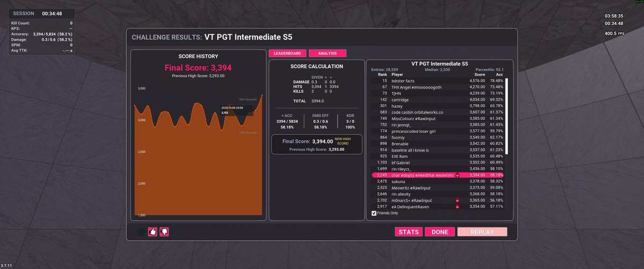Click the version number 3.7.11
Viewport: 644px width, 269px height.
pos(6,266)
